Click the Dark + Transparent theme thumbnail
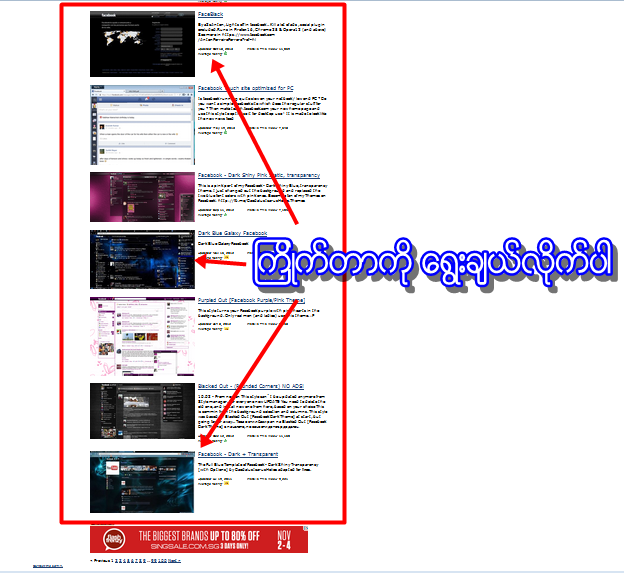 pyautogui.click(x=142, y=482)
